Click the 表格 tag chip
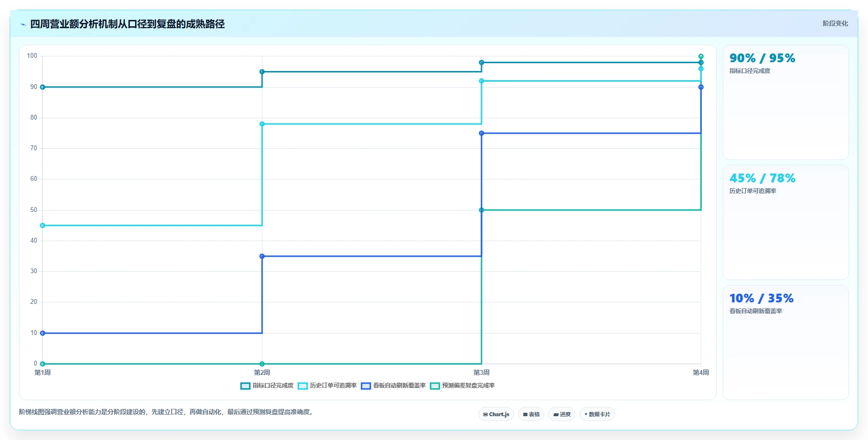 tap(531, 414)
